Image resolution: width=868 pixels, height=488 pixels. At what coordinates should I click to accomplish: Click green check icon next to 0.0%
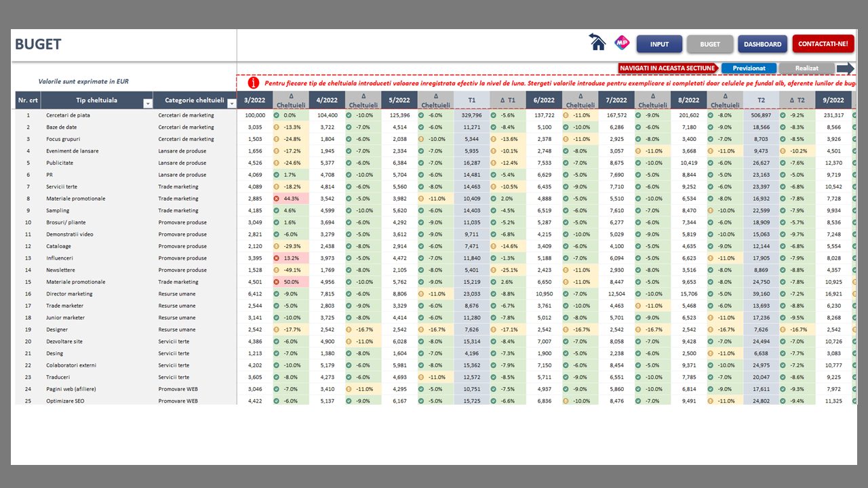tap(277, 115)
